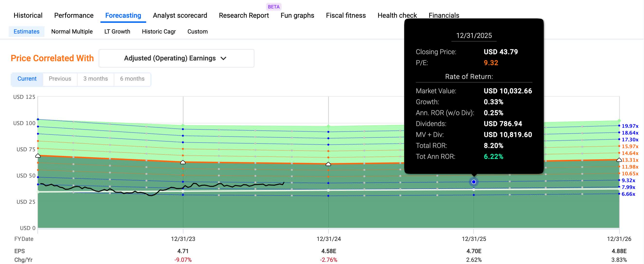Image resolution: width=644 pixels, height=264 pixels.
Task: Click the white triangle marker at 12/31/26
Action: pyautogui.click(x=619, y=160)
